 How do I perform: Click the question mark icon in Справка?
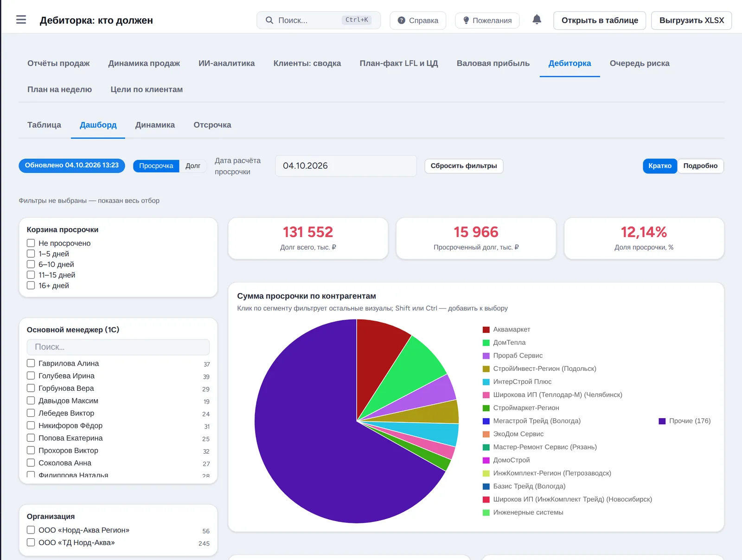tap(402, 20)
